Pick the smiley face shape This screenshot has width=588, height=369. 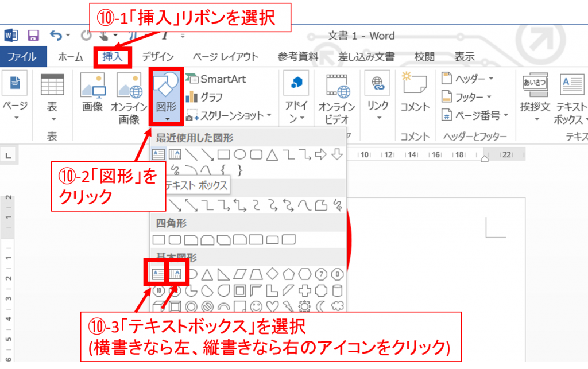(x=257, y=306)
